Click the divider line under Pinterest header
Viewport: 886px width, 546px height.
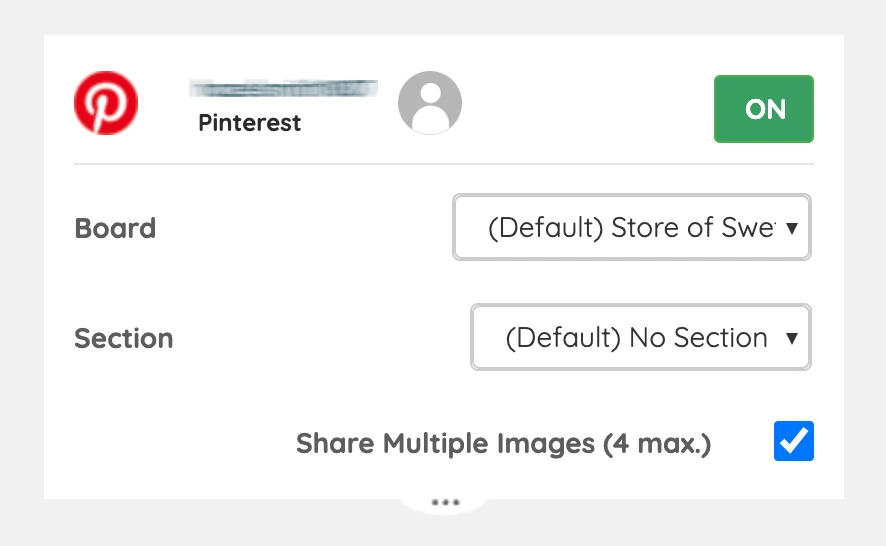tap(444, 164)
